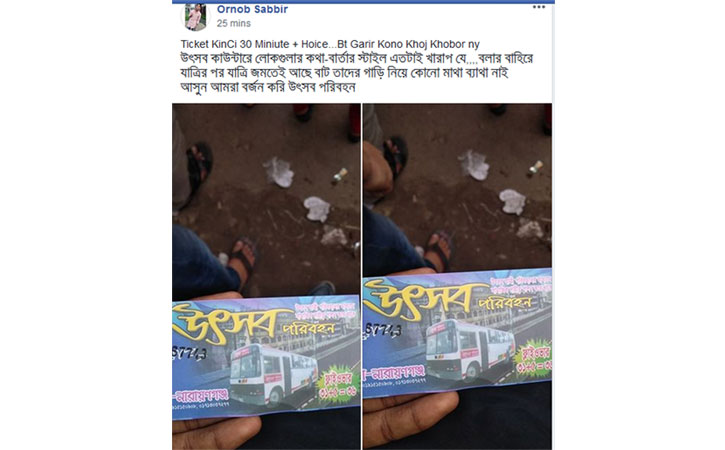Click "পরিবহন" word on the left ticket
The height and width of the screenshot is (450, 725).
[x=308, y=327]
